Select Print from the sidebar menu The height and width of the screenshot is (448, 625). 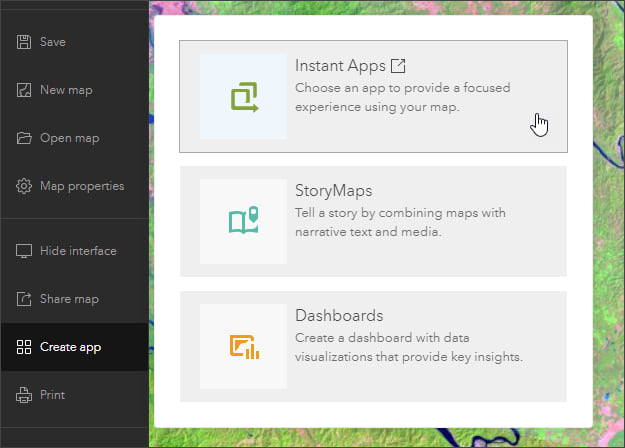[75, 395]
